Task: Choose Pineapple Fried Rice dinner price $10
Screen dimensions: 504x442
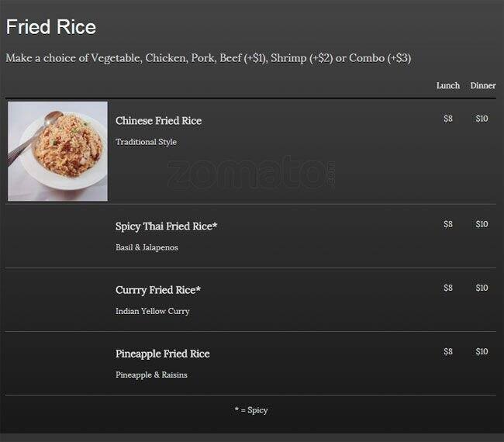Action: [x=482, y=351]
